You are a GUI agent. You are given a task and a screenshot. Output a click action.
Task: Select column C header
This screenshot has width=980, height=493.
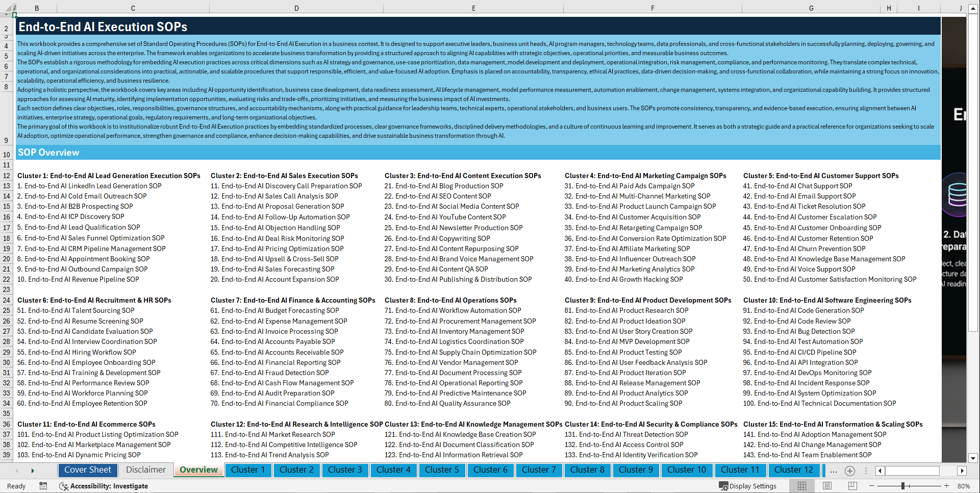[133, 8]
